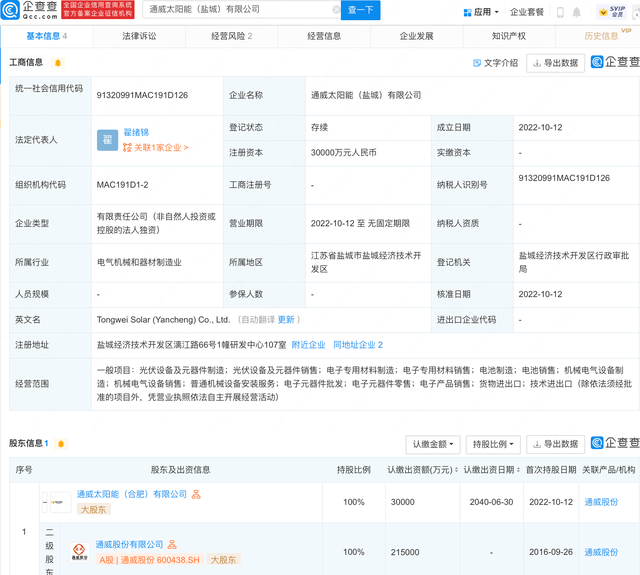Image resolution: width=640 pixels, height=575 pixels.
Task: Click the bell alert icon beside 工商信息
Action: point(58,63)
